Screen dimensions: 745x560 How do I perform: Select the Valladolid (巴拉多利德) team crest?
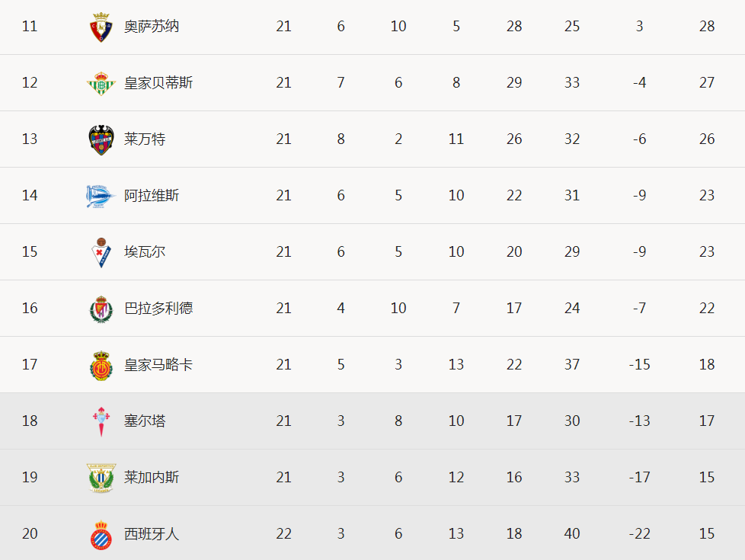pos(101,309)
